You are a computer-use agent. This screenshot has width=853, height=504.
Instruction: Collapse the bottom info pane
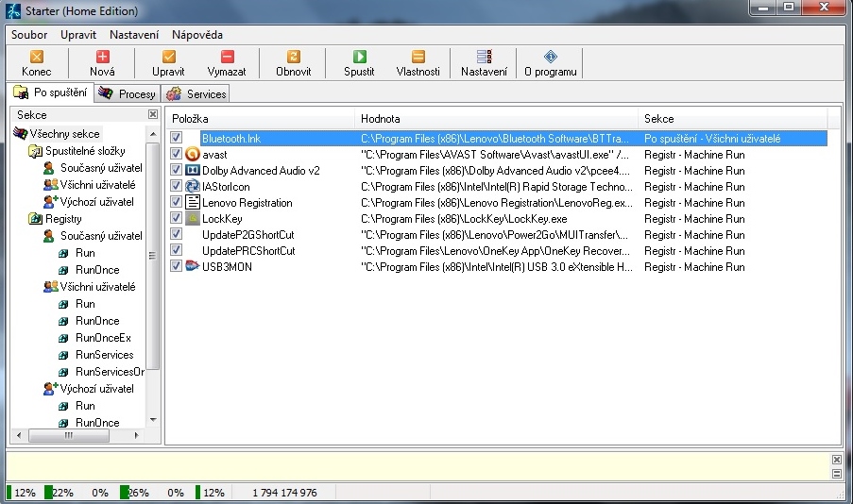tap(837, 474)
